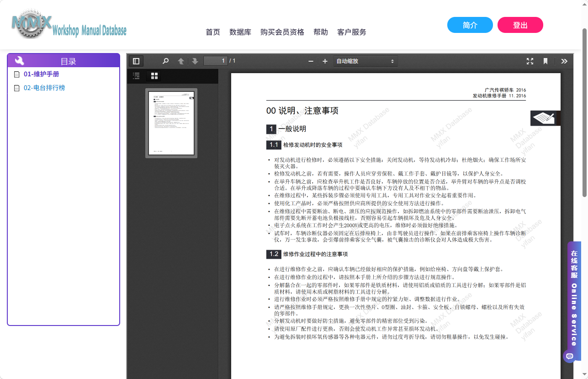Screen dimensions: 588x379
Task: Show thumbnails view in sidebar
Action: 154,76
